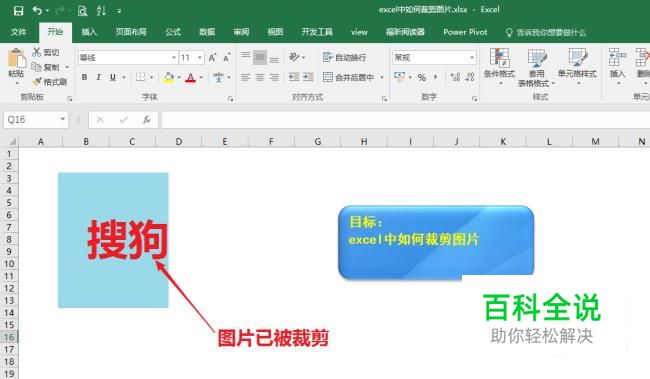Cut the selection with the scissors icon
Viewport: 650px width, 379px height.
pos(36,52)
